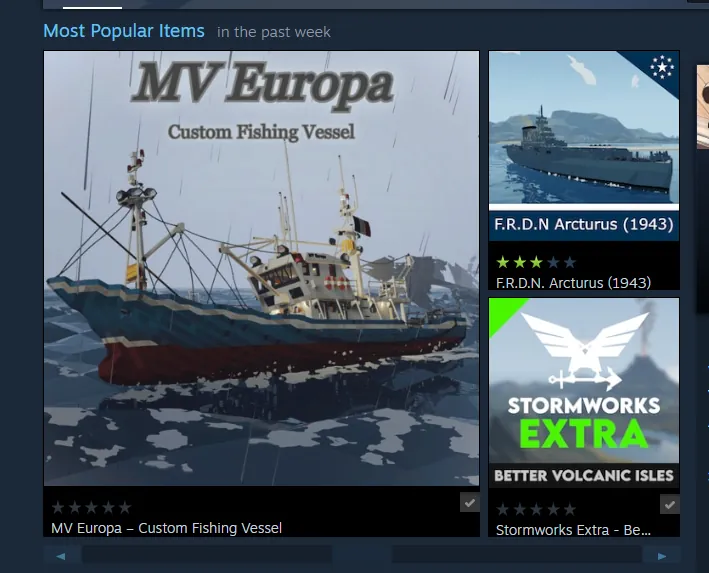Click the partially visible thumbnail at right edge
Image resolution: width=709 pixels, height=573 pixels.
703,107
